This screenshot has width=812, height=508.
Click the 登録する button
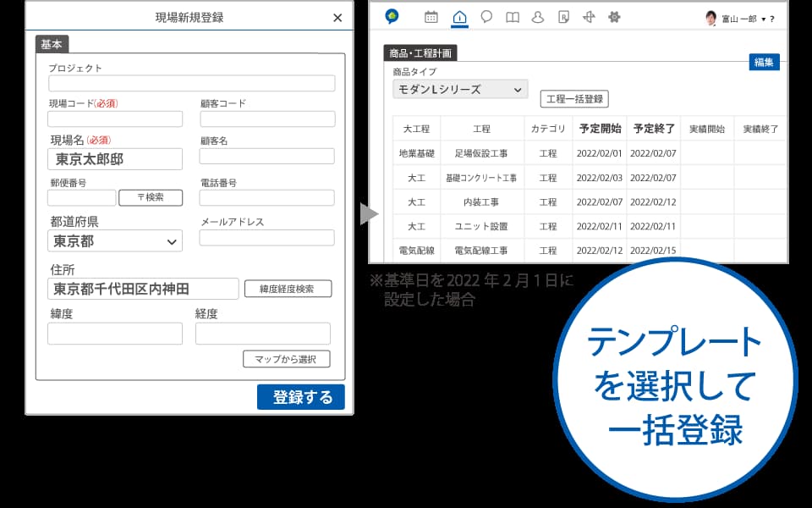301,397
